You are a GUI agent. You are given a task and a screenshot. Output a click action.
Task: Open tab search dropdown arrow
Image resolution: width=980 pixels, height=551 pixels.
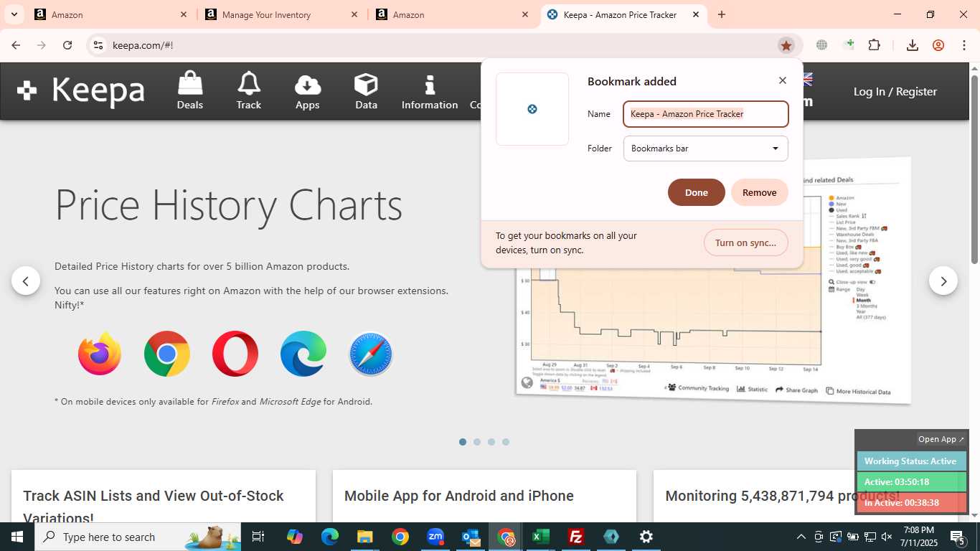[x=14, y=14]
